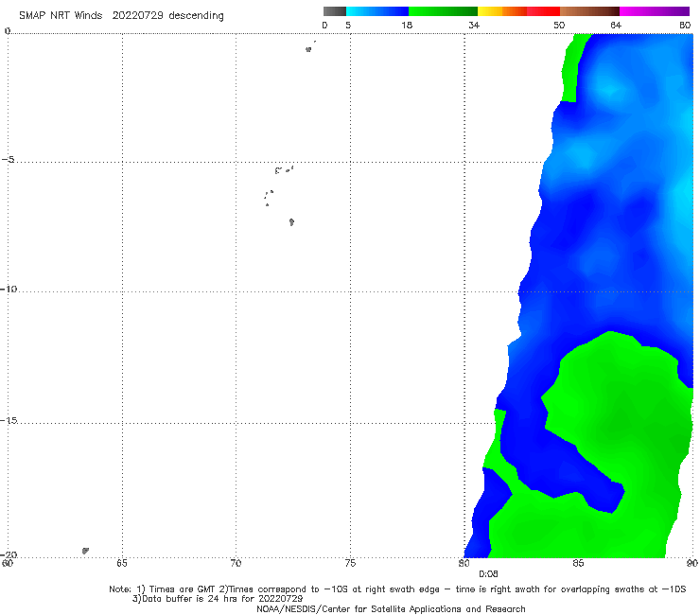The height and width of the screenshot is (615, 700).
Task: Click the '-15' latitude axis label
Action: 9,420
